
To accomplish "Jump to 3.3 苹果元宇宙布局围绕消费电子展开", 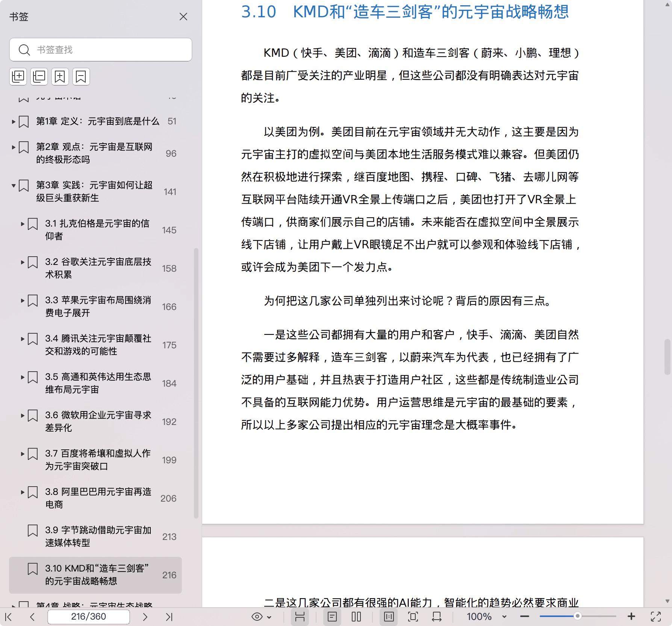I will (x=98, y=306).
